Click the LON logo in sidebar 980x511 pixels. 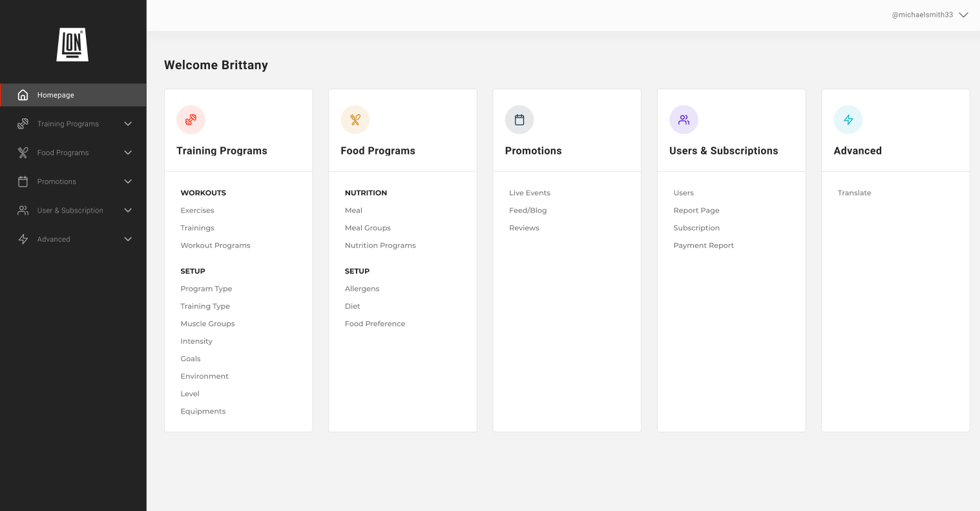(72, 45)
